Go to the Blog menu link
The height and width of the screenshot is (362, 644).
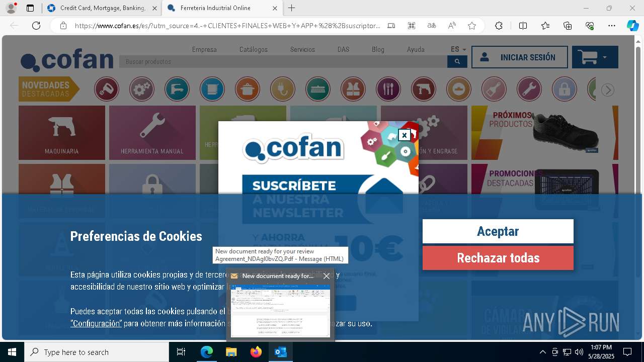pyautogui.click(x=378, y=49)
